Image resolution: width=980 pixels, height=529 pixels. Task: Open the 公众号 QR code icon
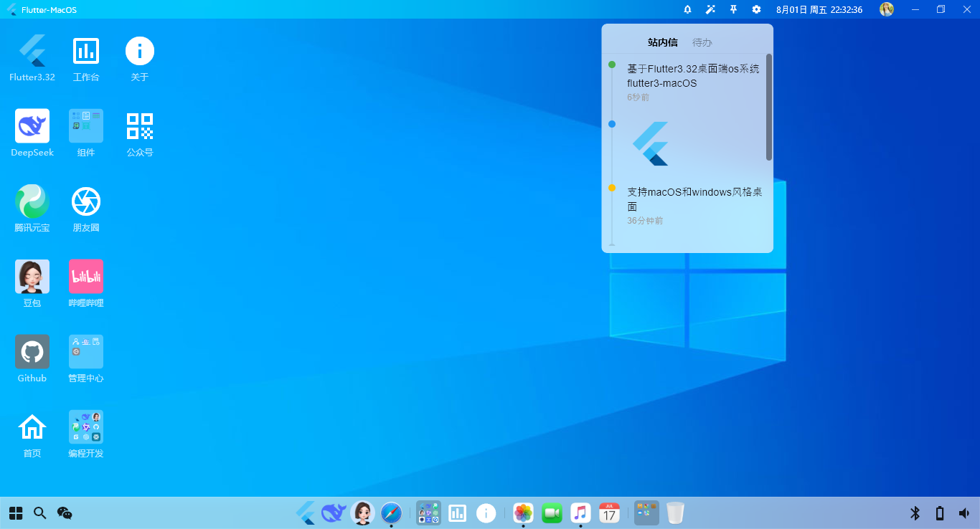pyautogui.click(x=140, y=126)
